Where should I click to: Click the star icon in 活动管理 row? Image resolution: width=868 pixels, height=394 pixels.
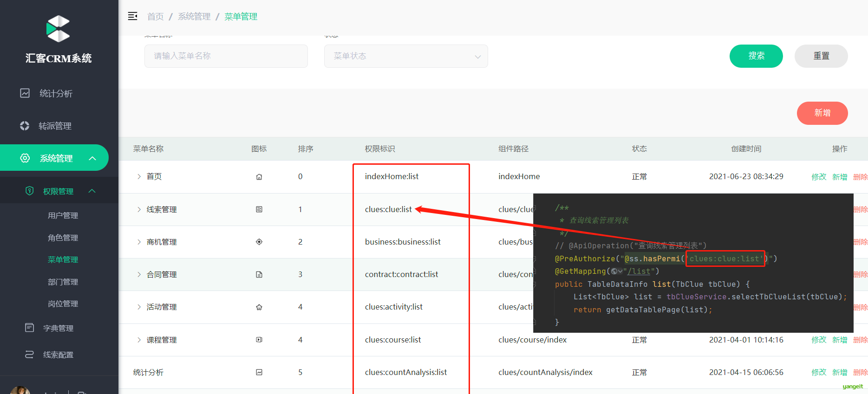click(259, 307)
